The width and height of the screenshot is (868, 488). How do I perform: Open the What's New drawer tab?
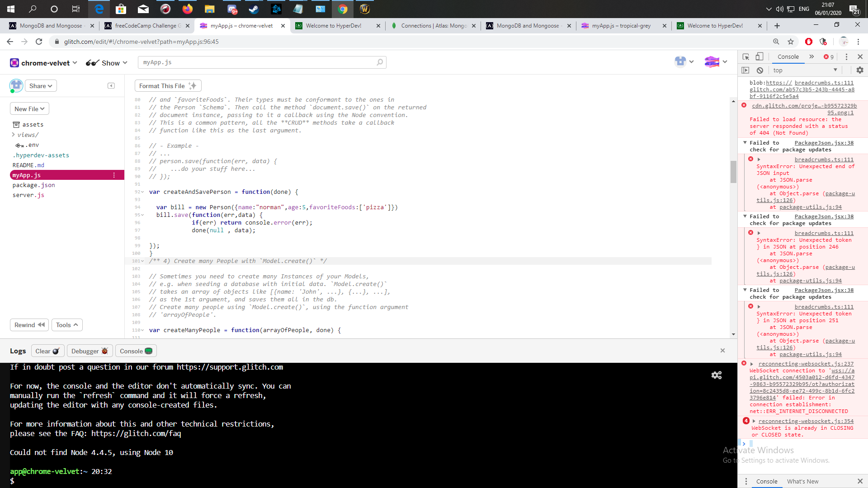(802, 481)
